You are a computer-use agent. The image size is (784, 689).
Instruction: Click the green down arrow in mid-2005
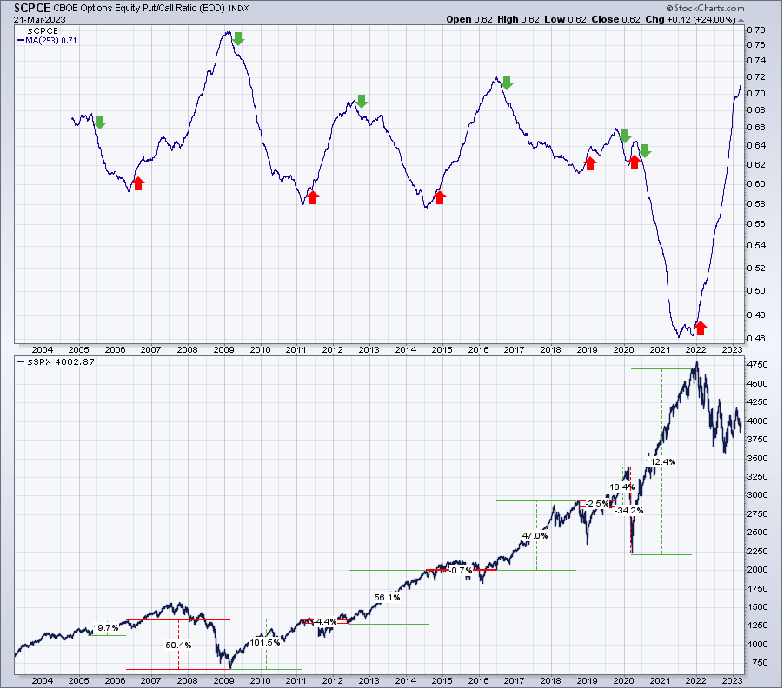[101, 122]
